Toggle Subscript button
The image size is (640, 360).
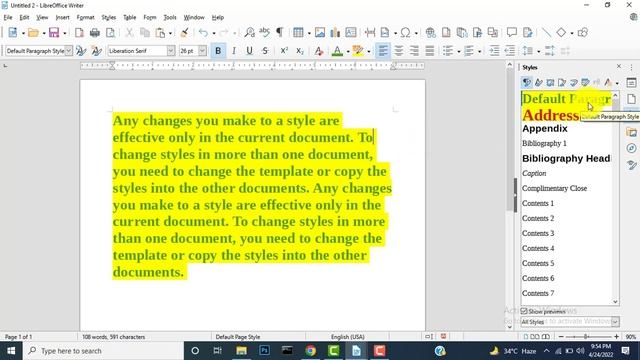click(x=300, y=51)
